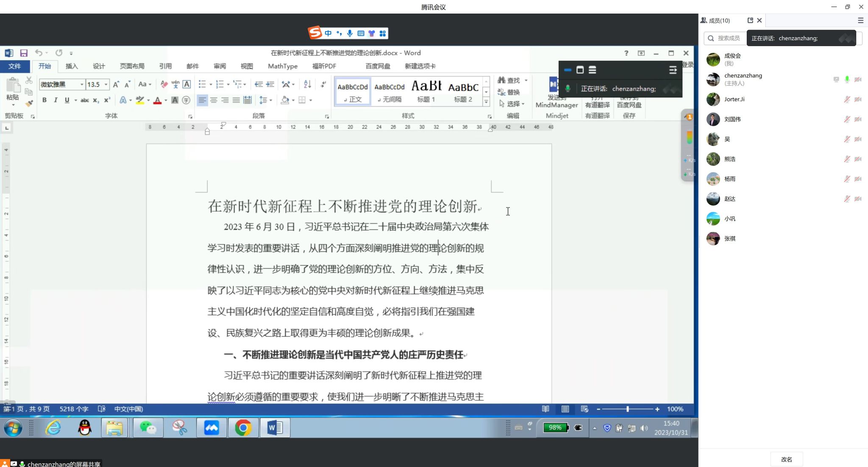
Task: Click the bulleted list icon
Action: tap(202, 84)
